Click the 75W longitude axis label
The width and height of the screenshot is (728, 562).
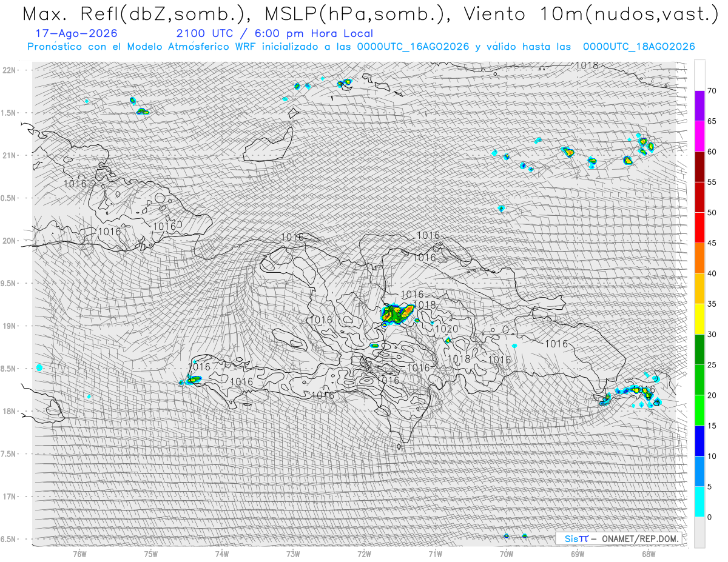coord(151,554)
